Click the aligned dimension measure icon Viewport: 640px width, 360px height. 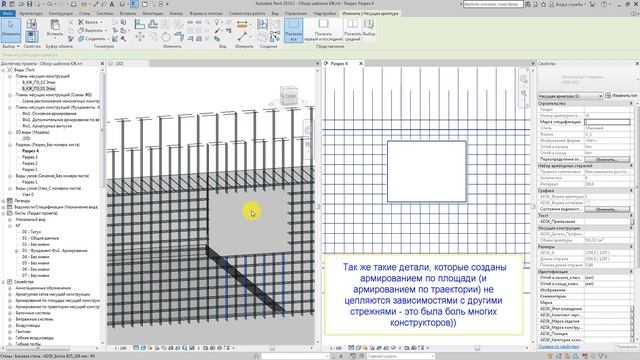point(242,24)
